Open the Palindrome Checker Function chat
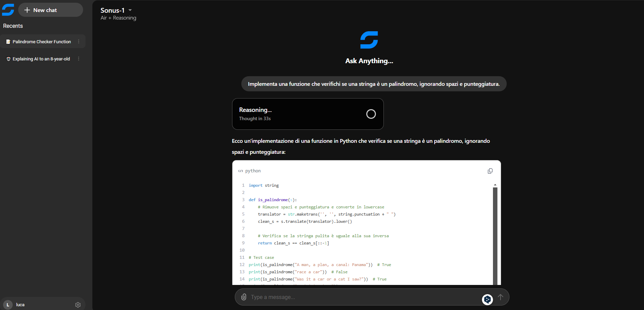Viewport: 644px width, 310px height. point(43,42)
